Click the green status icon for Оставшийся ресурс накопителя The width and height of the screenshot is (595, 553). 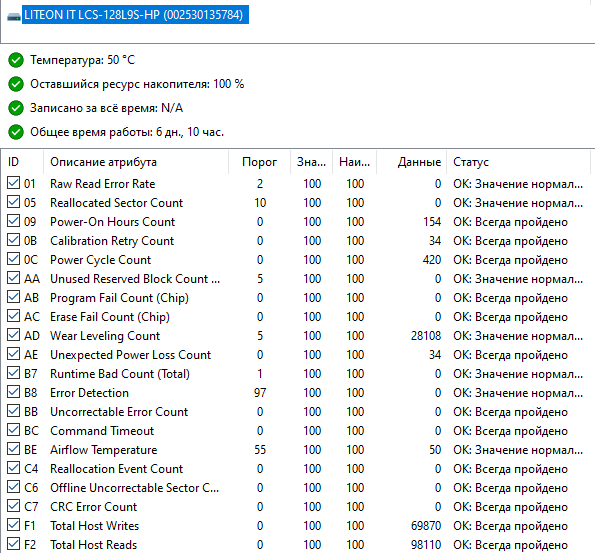click(x=16, y=84)
